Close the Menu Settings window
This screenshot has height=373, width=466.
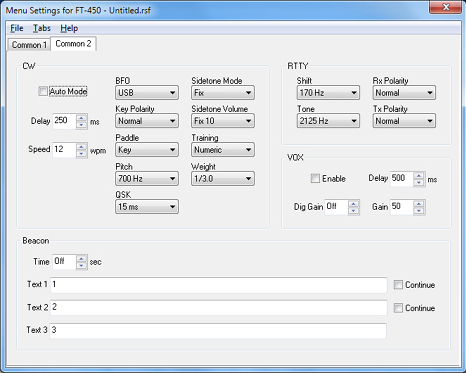pos(445,7)
